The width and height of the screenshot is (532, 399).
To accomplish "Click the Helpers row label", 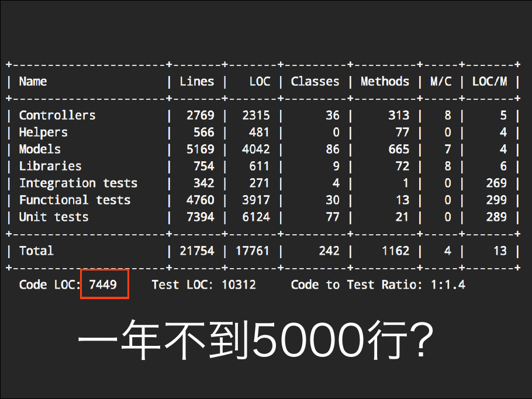I will [x=43, y=133].
